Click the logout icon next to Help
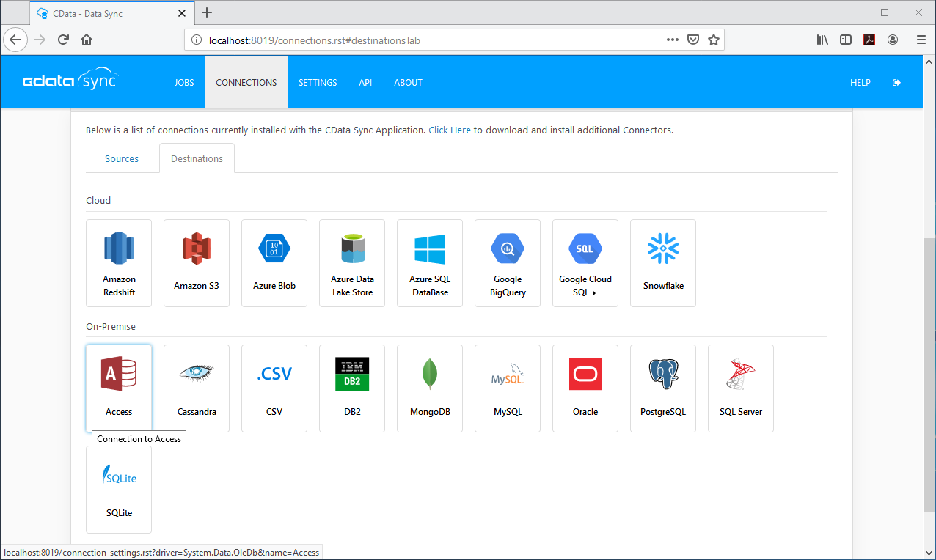 pos(896,83)
